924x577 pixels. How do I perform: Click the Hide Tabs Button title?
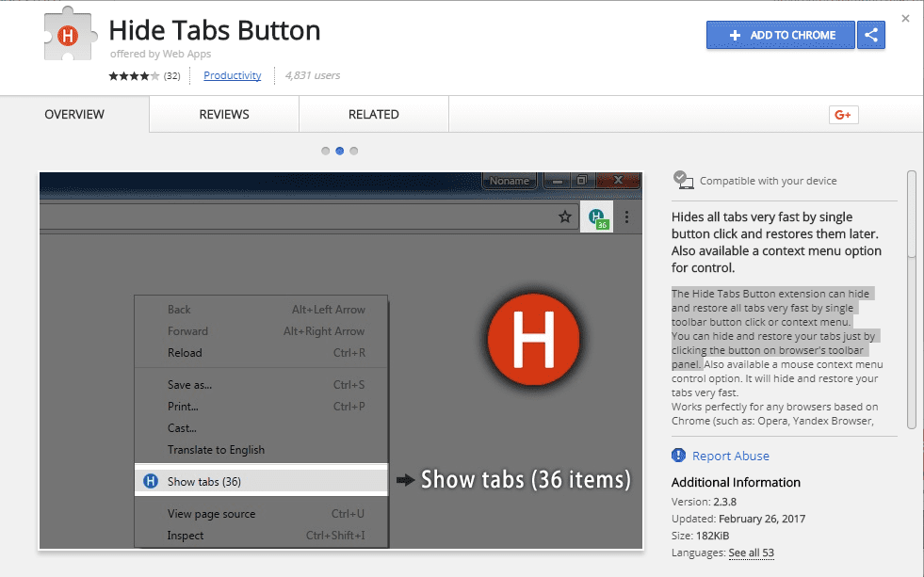pyautogui.click(x=215, y=30)
